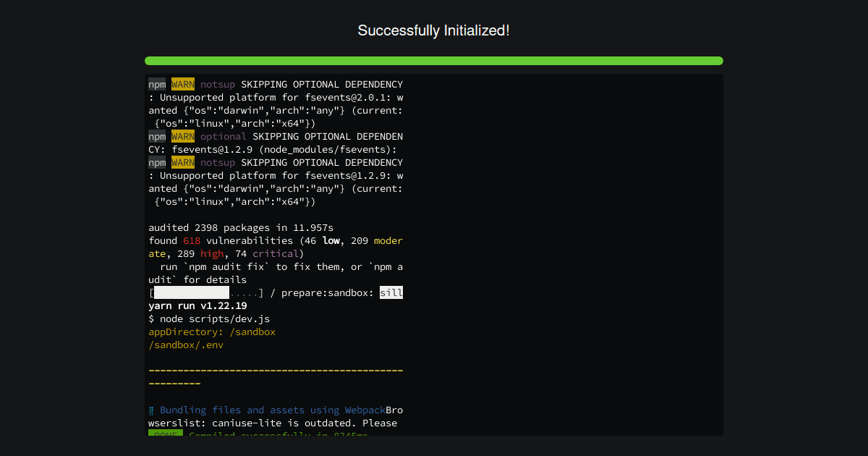Click the 618 vulnerabilities count

[192, 240]
